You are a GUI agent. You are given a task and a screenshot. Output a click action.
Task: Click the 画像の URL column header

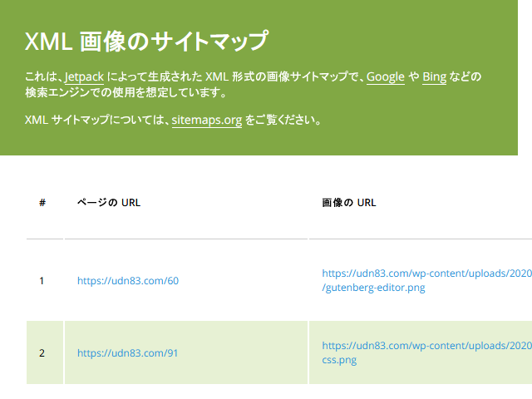(349, 203)
